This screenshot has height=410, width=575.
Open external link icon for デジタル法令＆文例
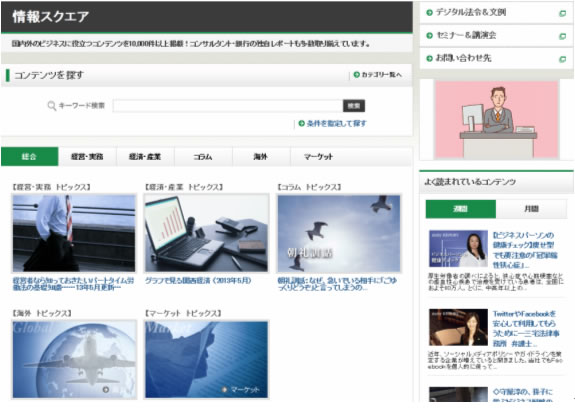click(x=562, y=14)
